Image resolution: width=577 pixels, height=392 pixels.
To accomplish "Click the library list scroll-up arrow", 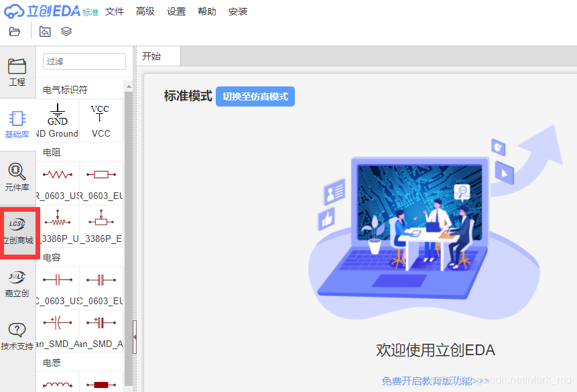I will [129, 86].
